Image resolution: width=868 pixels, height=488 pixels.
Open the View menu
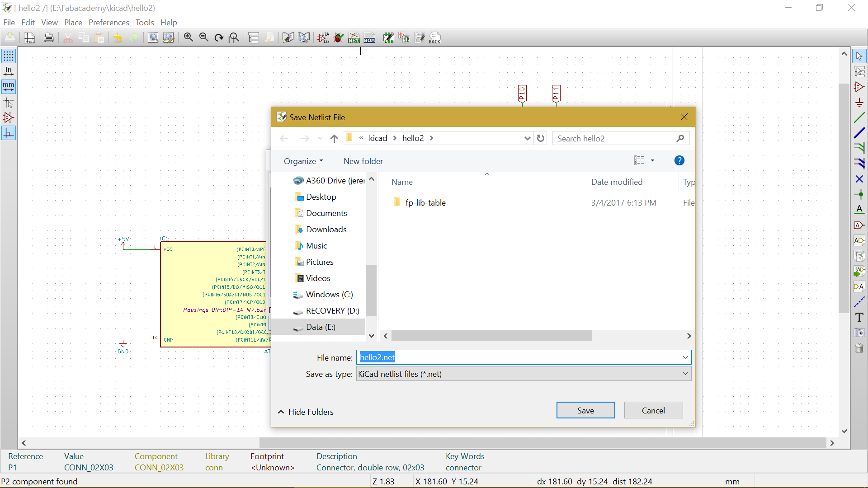pyautogui.click(x=49, y=23)
